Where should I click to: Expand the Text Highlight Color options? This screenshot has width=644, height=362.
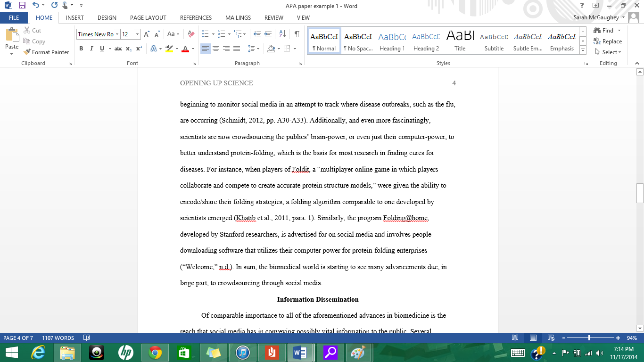coord(176,49)
